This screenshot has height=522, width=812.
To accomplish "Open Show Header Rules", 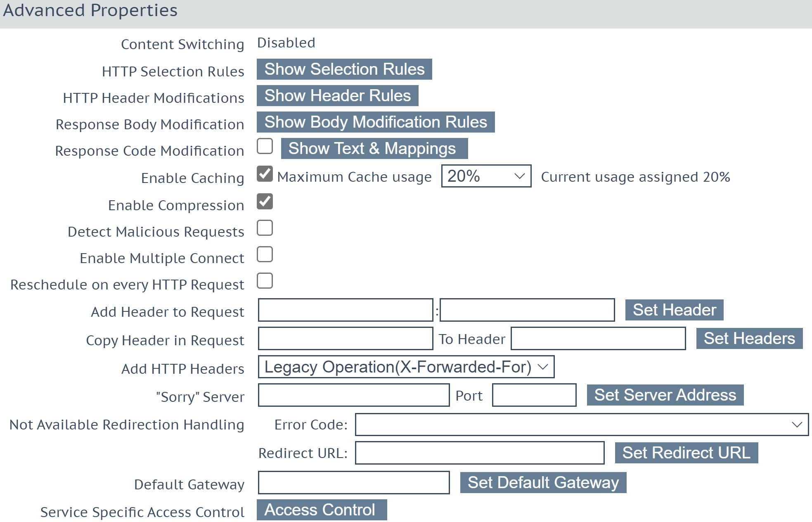I will click(x=337, y=95).
